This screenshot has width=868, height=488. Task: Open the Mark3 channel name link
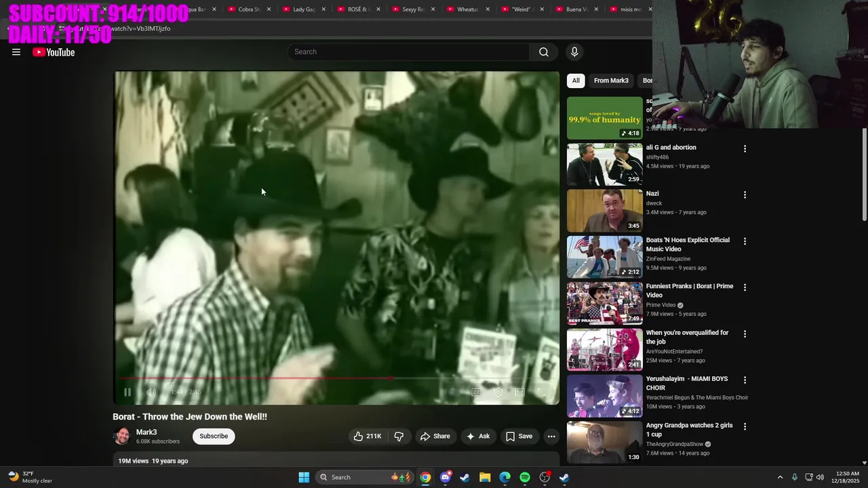pyautogui.click(x=146, y=432)
